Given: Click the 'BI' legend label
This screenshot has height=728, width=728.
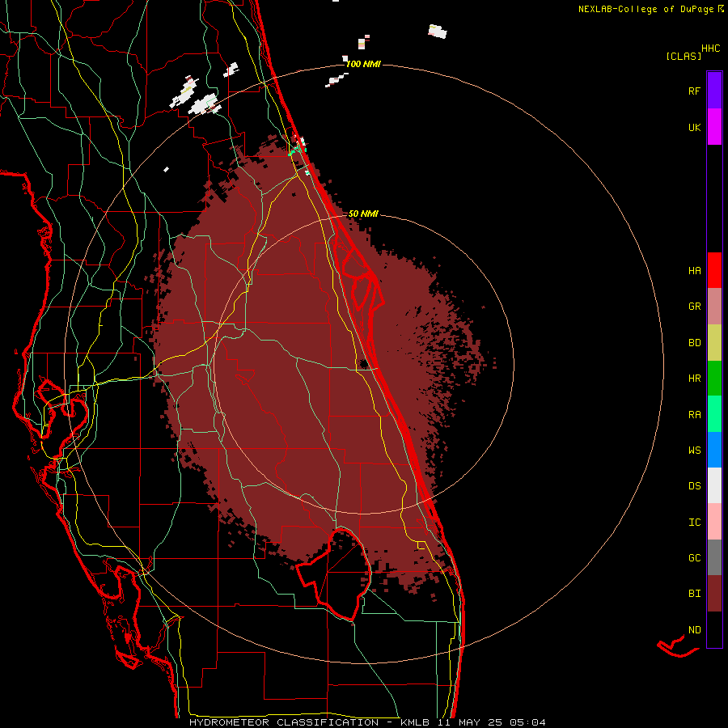Looking at the screenshot, I should click(694, 594).
